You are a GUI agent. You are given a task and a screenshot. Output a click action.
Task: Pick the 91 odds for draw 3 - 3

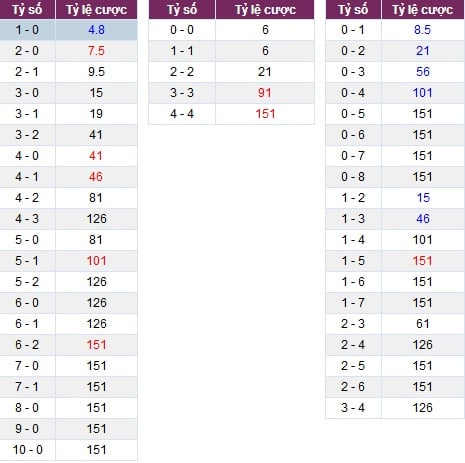[265, 93]
